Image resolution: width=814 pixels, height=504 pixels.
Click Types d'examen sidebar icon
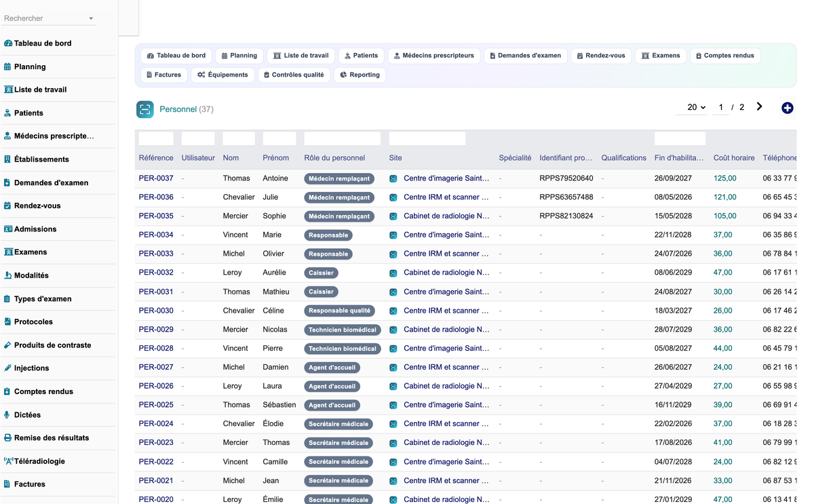7,298
